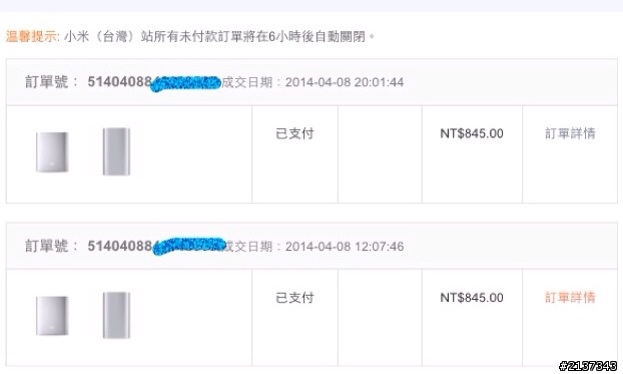
Task: Click the 已支付 status of the first order
Action: [x=295, y=134]
